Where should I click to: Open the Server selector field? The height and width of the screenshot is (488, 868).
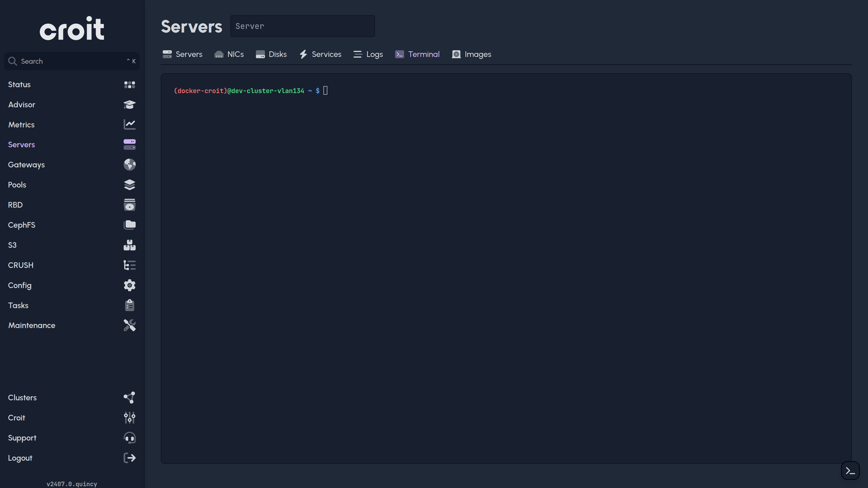pyautogui.click(x=302, y=26)
